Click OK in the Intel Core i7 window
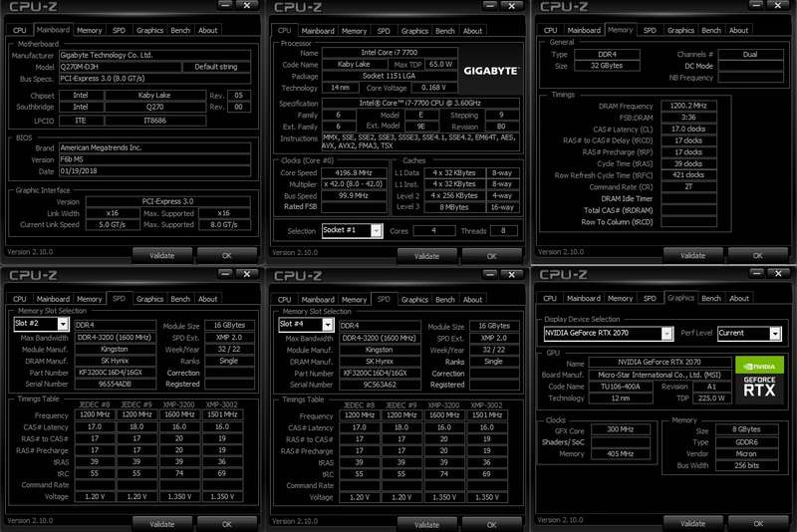 click(491, 256)
